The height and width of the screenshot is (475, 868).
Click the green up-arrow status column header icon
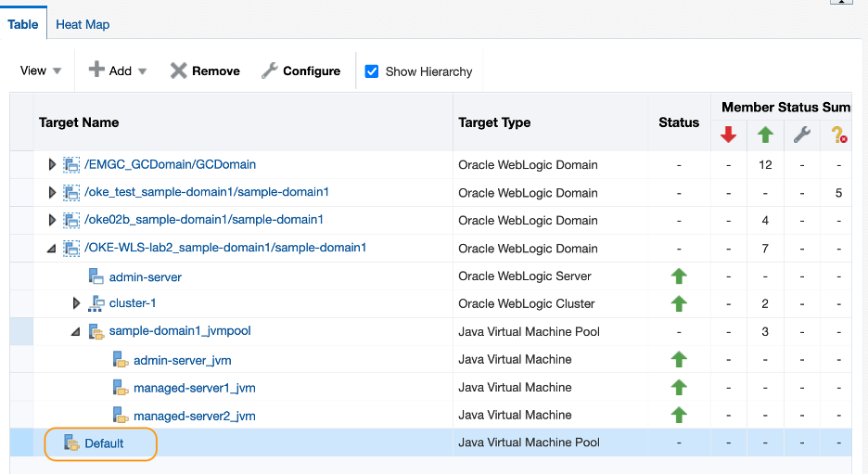pyautogui.click(x=765, y=135)
